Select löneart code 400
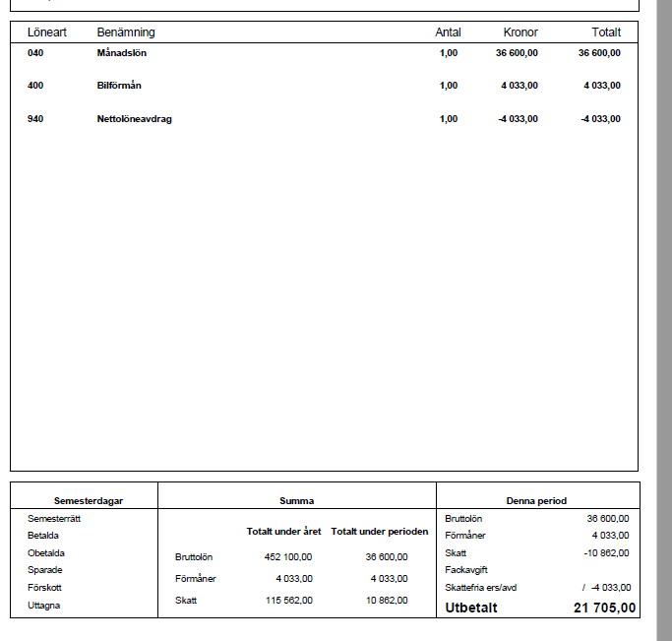672x641 pixels. [35, 86]
